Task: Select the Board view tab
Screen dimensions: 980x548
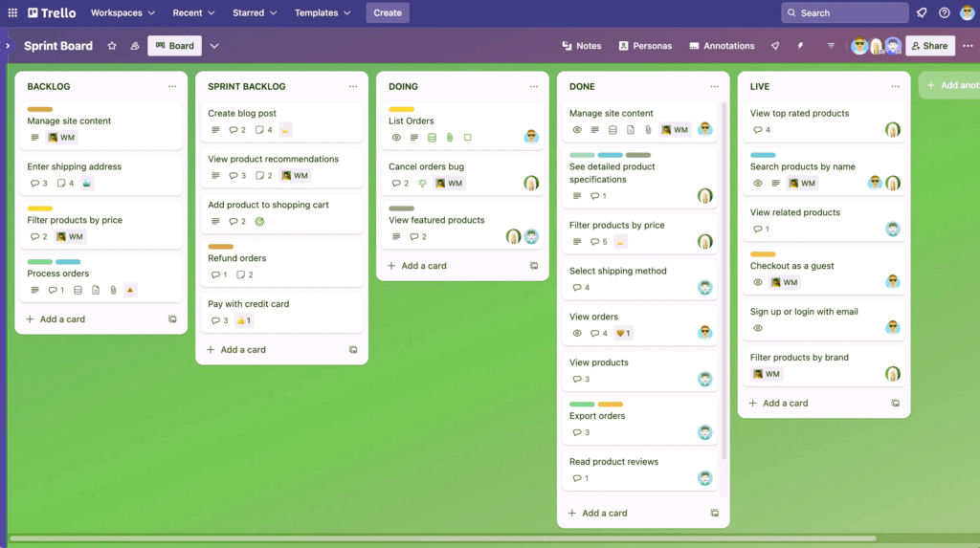Action: click(174, 46)
